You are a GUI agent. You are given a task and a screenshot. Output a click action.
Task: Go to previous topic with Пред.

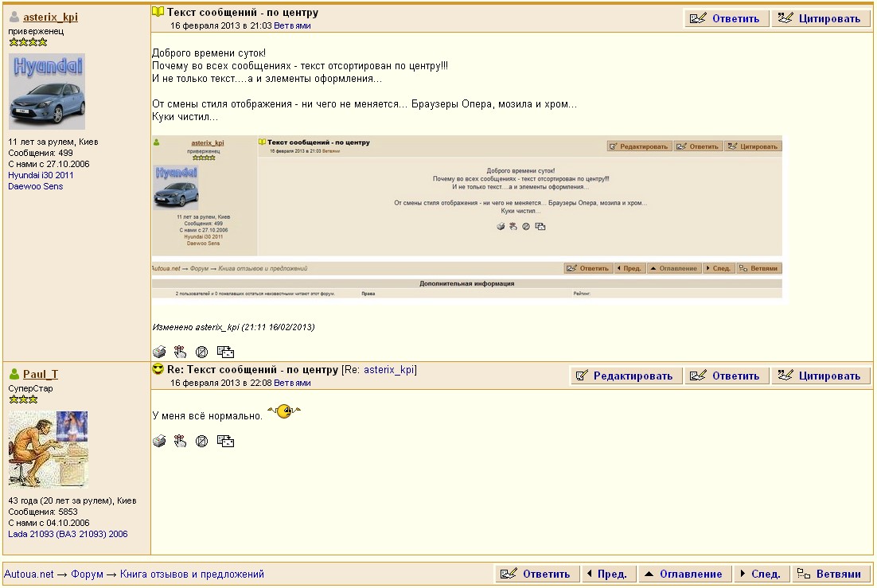point(606,574)
